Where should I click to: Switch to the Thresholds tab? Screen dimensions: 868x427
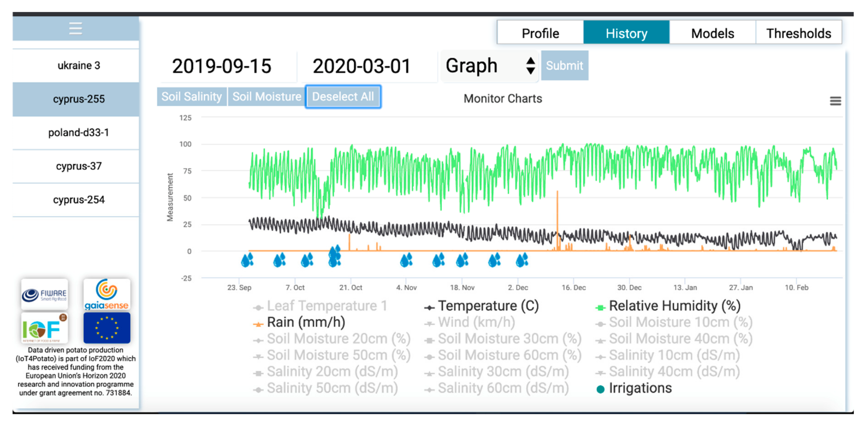pyautogui.click(x=798, y=33)
